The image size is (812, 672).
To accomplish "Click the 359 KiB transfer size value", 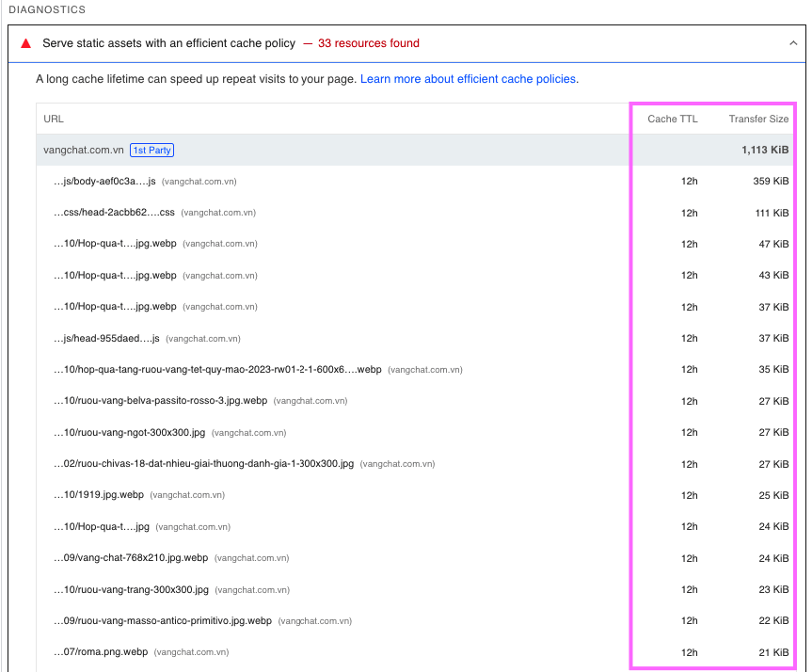I will (771, 182).
